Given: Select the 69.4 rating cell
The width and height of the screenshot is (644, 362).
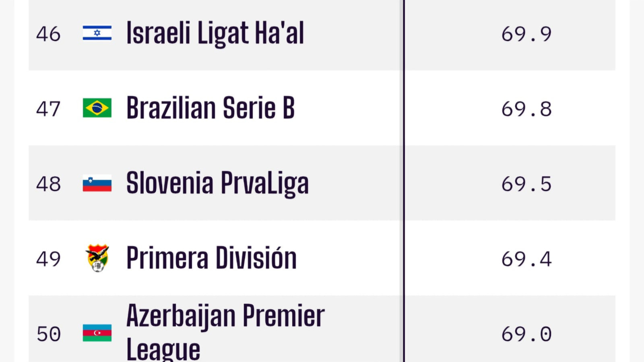Looking at the screenshot, I should [526, 259].
